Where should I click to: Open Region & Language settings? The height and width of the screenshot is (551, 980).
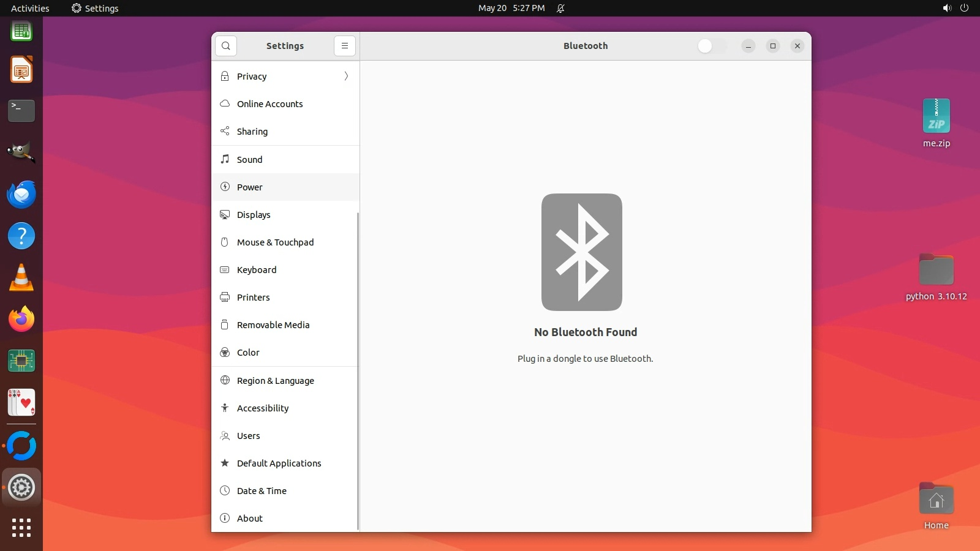[x=275, y=380]
